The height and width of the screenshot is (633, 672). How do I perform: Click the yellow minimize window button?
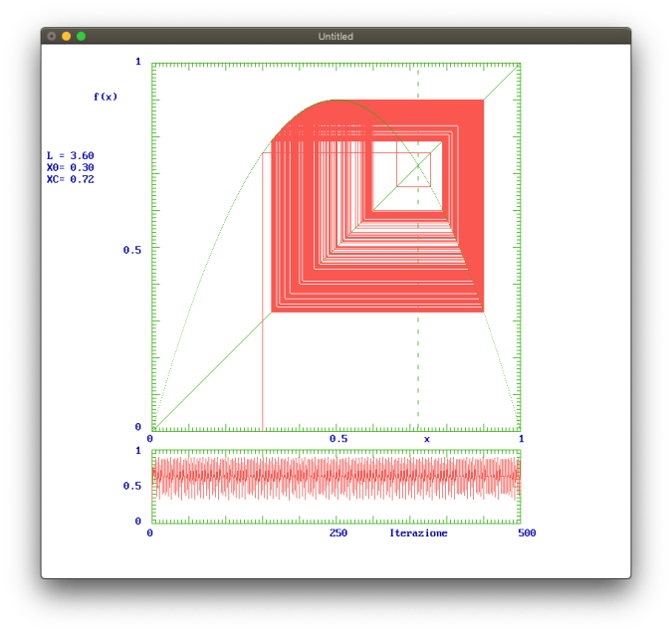pos(67,36)
